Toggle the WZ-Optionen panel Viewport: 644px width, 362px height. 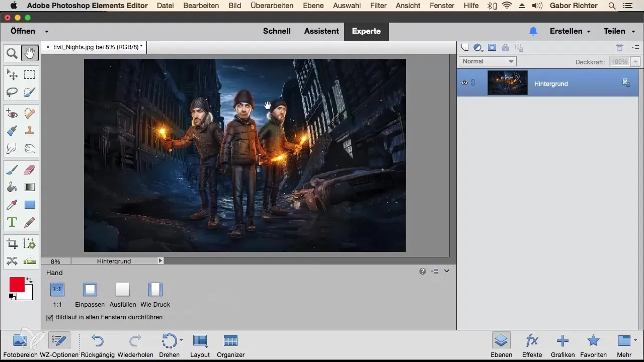(x=59, y=344)
